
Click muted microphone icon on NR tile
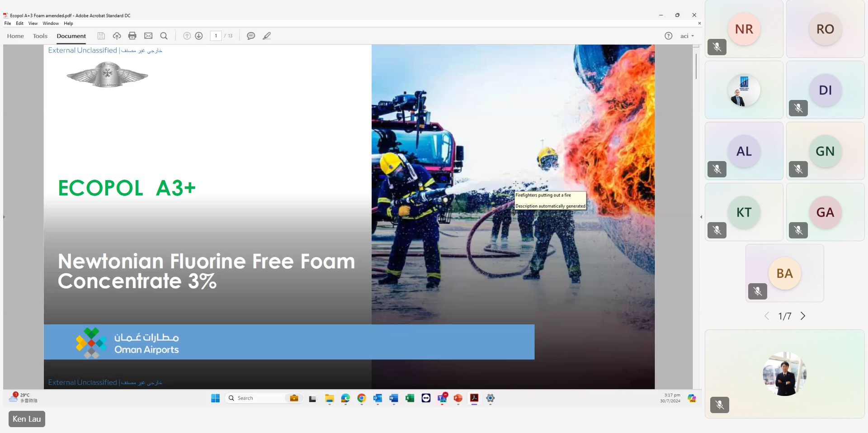717,47
